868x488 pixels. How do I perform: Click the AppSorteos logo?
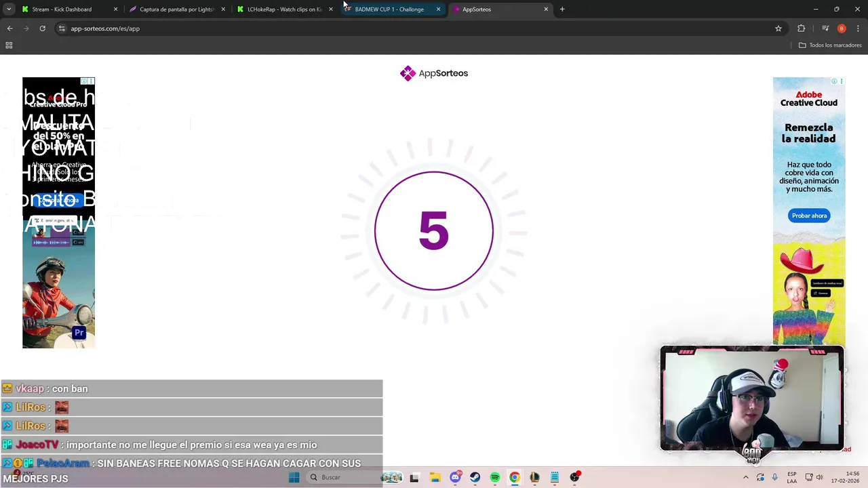[x=434, y=73]
